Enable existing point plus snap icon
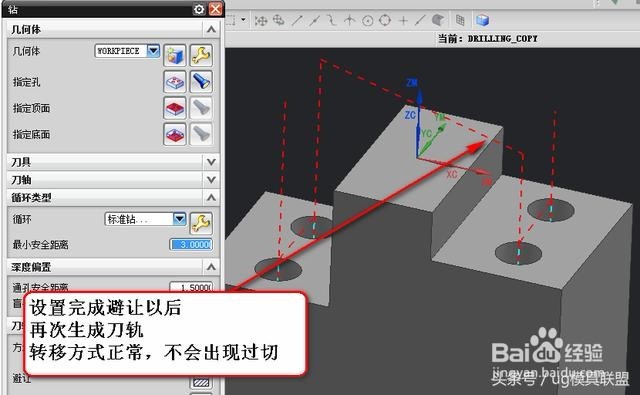 403,20
